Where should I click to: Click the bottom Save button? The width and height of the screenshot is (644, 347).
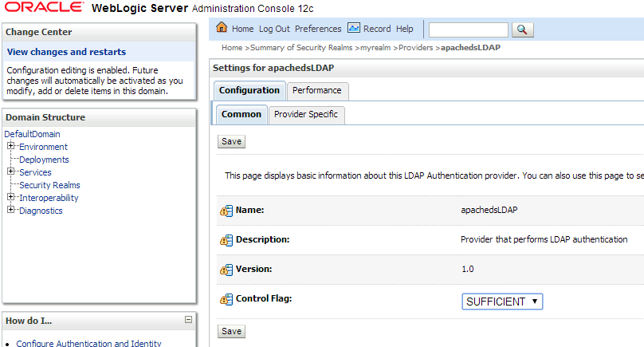[231, 331]
